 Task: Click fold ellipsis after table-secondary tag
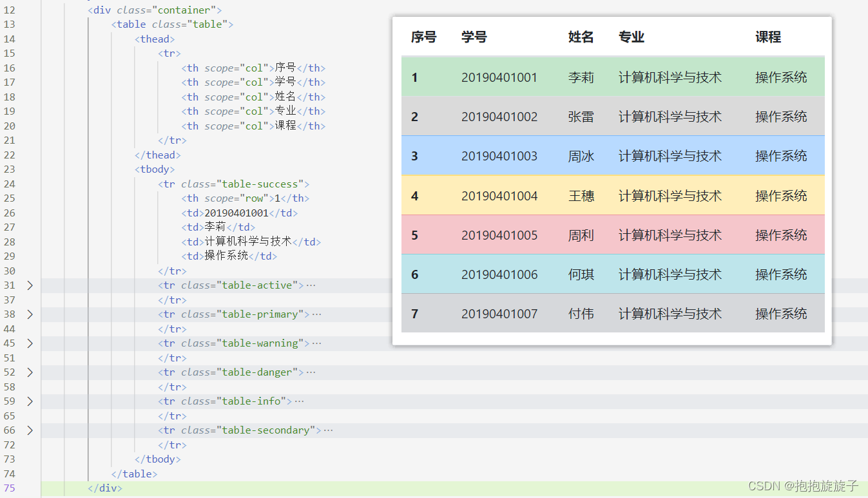pos(329,430)
